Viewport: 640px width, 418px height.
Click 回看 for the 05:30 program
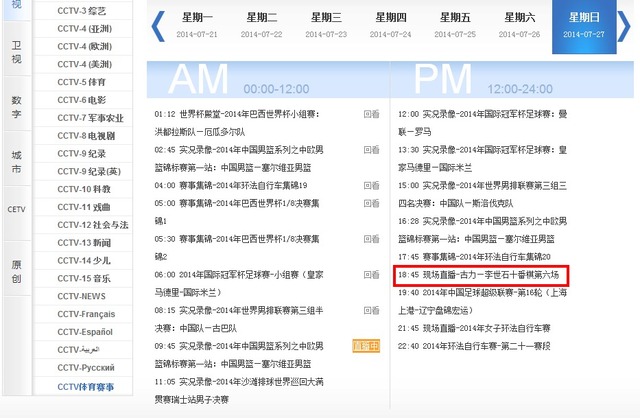point(371,239)
